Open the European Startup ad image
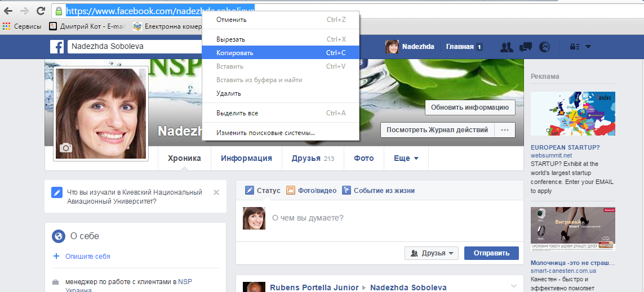The height and width of the screenshot is (292, 644). (x=573, y=114)
